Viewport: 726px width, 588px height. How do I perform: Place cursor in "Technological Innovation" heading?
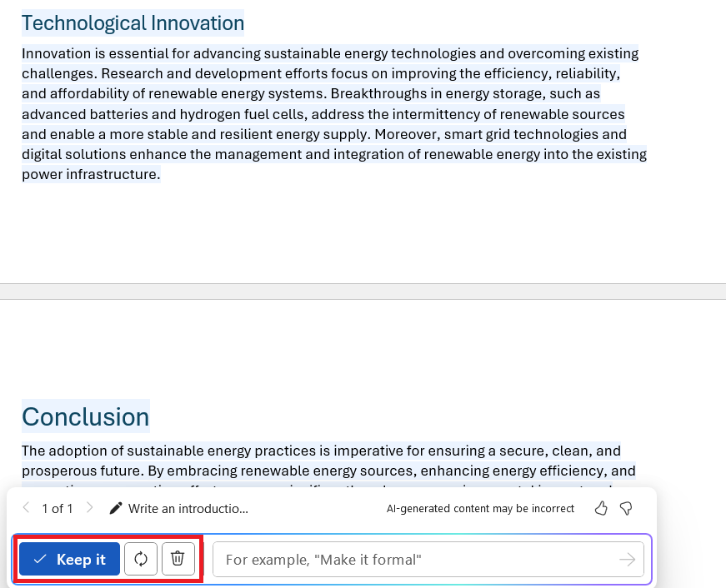point(133,22)
